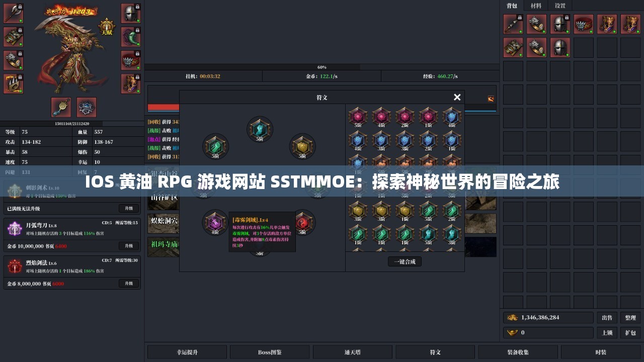
Task: Select the equipped red yin-yang 5阶 rune
Action: pos(303,222)
